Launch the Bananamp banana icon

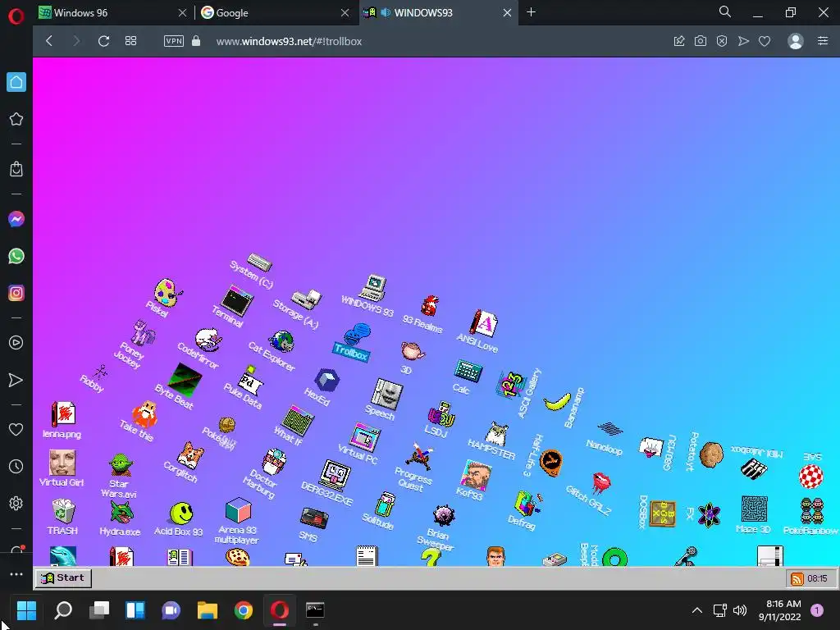[557, 402]
